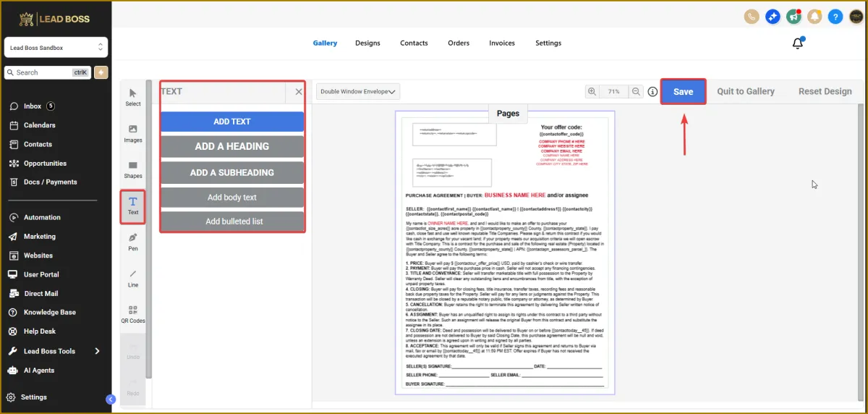The width and height of the screenshot is (868, 414).
Task: Collapse the sidebar with blue arrow
Action: coord(110,399)
